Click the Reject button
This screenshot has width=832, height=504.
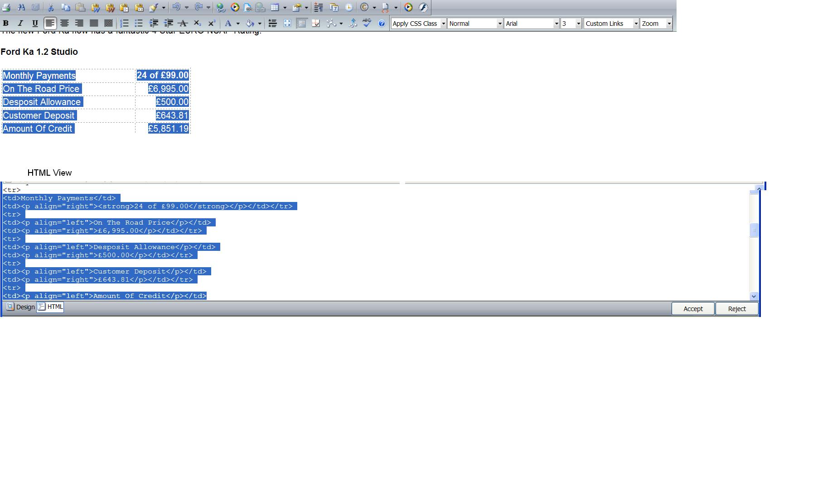(737, 309)
